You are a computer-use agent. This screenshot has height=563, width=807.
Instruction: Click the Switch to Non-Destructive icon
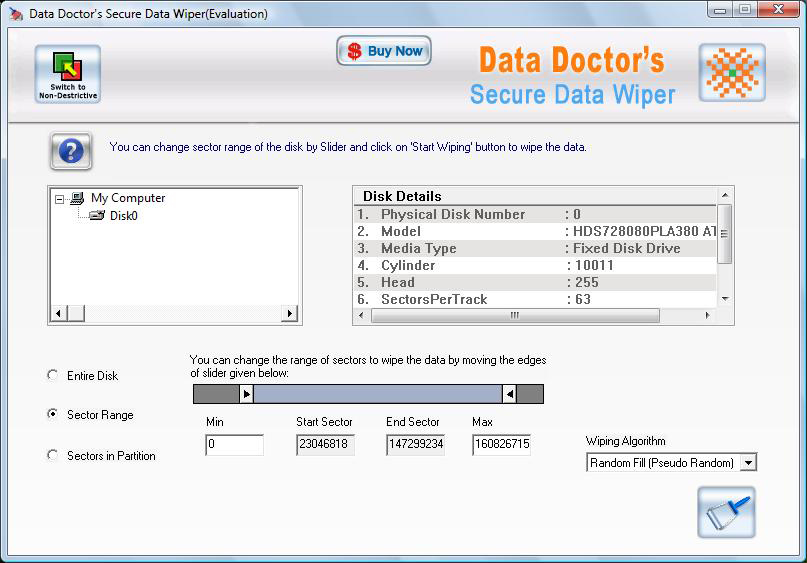[x=68, y=74]
